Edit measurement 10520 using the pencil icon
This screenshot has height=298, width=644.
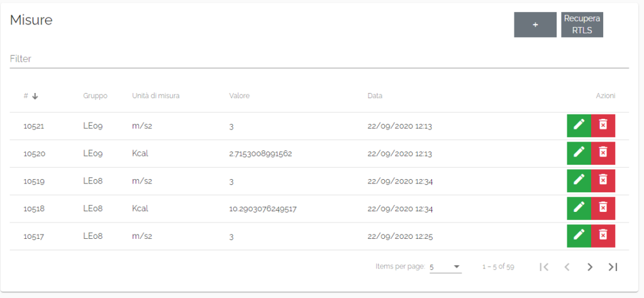(x=579, y=153)
